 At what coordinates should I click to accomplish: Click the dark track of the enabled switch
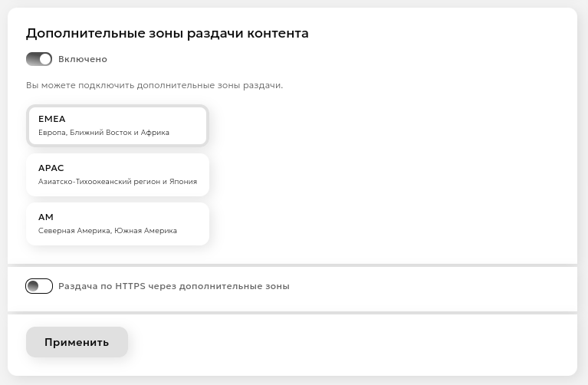(x=32, y=59)
